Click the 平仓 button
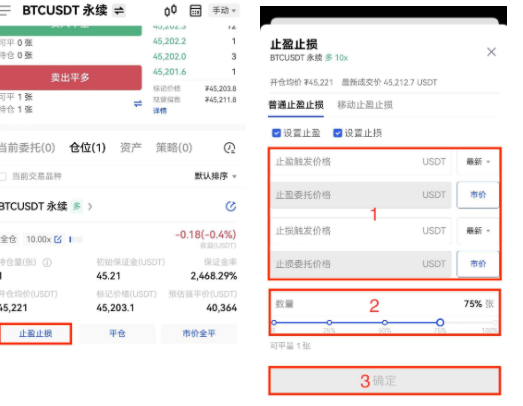 117,333
